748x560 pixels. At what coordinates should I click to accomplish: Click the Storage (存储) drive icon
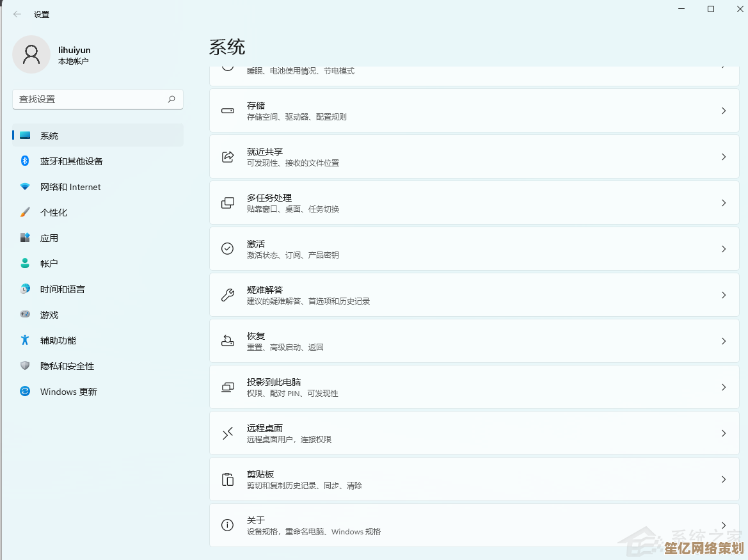click(228, 111)
